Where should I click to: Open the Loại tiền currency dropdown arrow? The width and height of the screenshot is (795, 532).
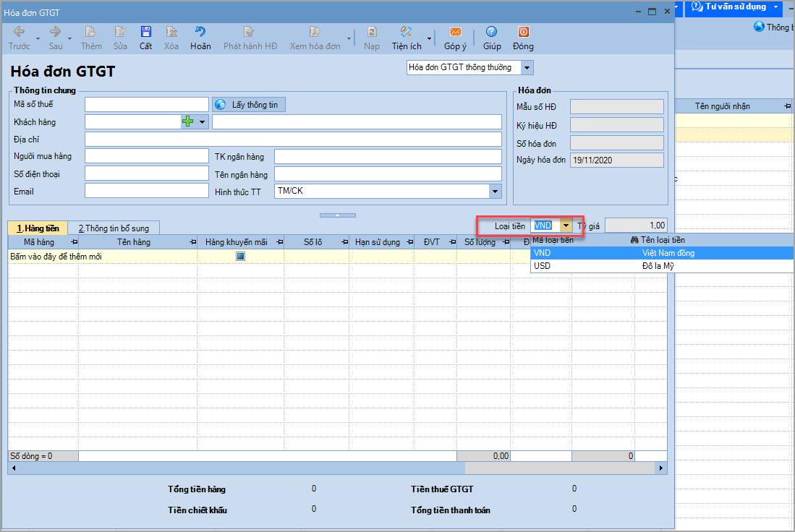pos(566,226)
